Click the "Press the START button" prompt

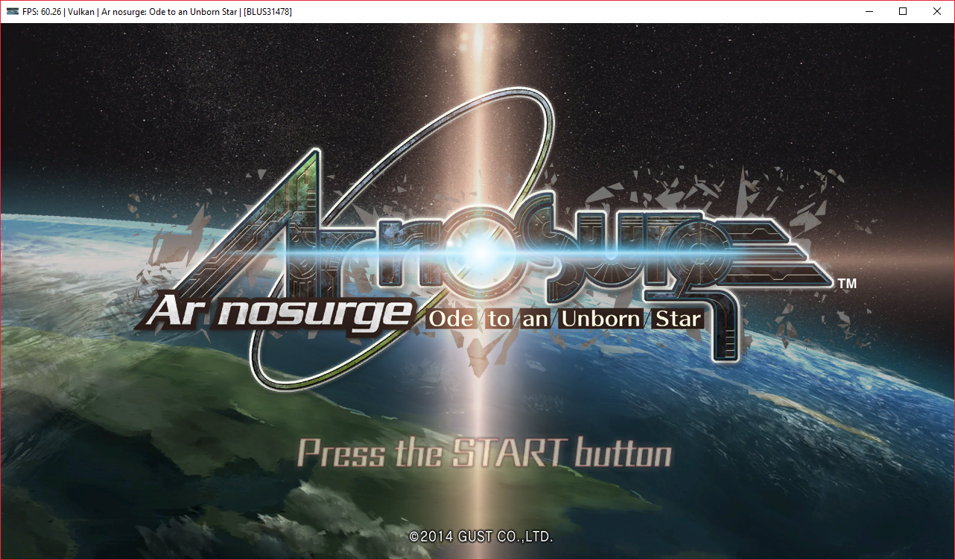(484, 453)
